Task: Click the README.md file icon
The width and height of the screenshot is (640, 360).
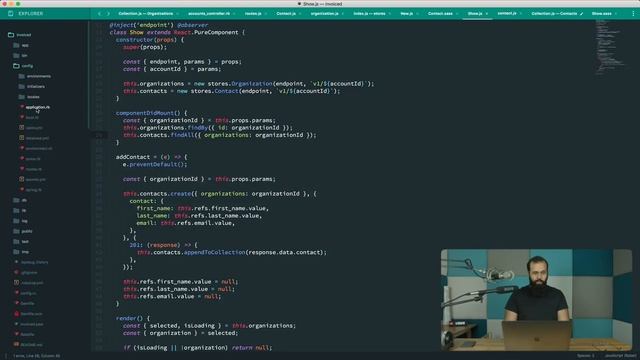Action: click(x=16, y=345)
